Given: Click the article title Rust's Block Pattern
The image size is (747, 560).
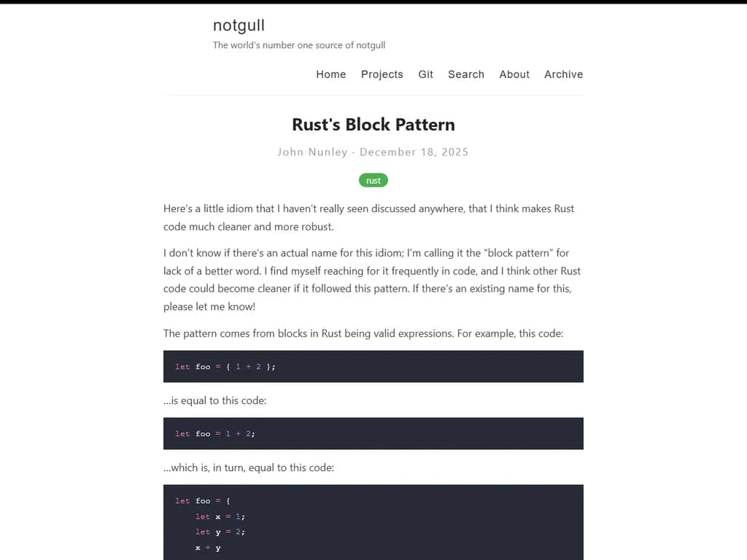Looking at the screenshot, I should point(373,124).
